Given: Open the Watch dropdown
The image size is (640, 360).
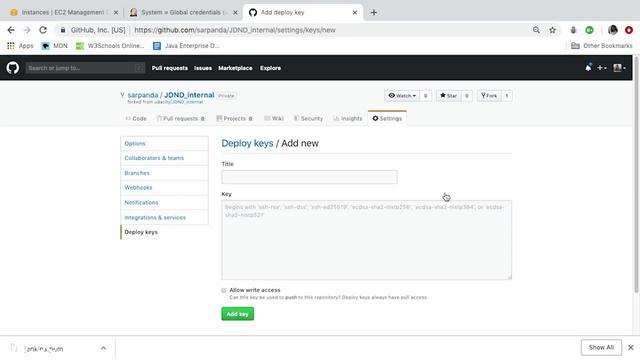Looking at the screenshot, I should click(x=402, y=96).
